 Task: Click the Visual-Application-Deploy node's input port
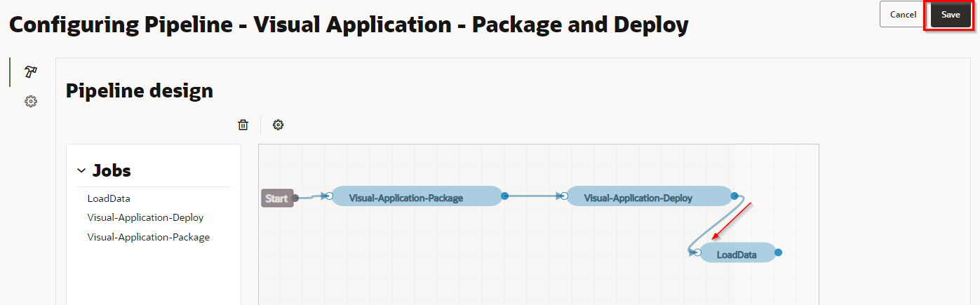pyautogui.click(x=565, y=196)
